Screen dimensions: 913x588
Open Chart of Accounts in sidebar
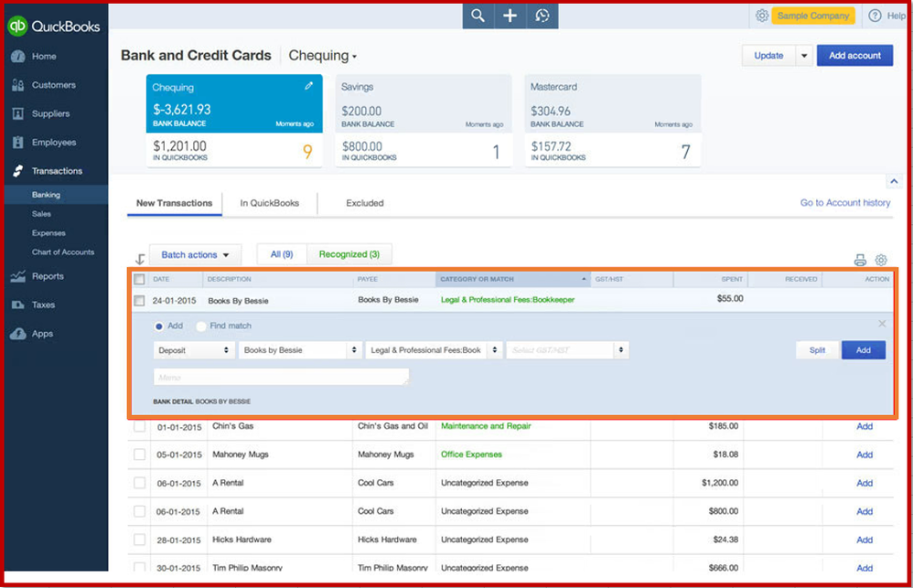[x=63, y=252]
